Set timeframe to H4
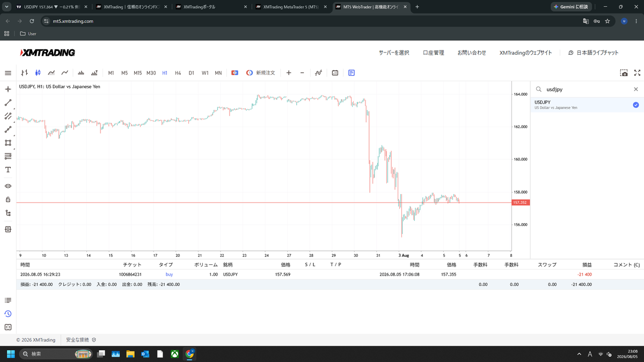The image size is (644, 362). pyautogui.click(x=178, y=73)
